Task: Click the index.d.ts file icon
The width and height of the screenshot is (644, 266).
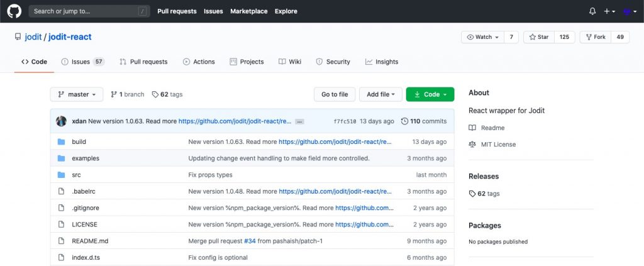Action: pyautogui.click(x=61, y=257)
